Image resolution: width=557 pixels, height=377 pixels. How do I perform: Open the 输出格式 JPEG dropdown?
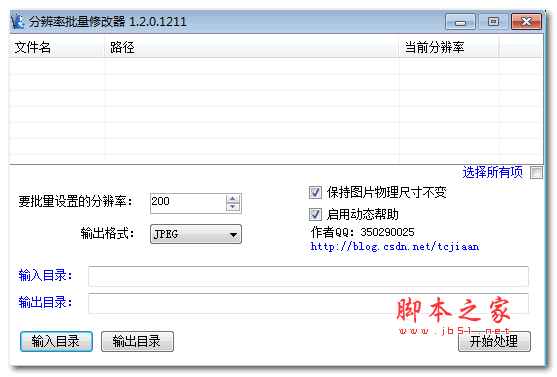coord(196,234)
